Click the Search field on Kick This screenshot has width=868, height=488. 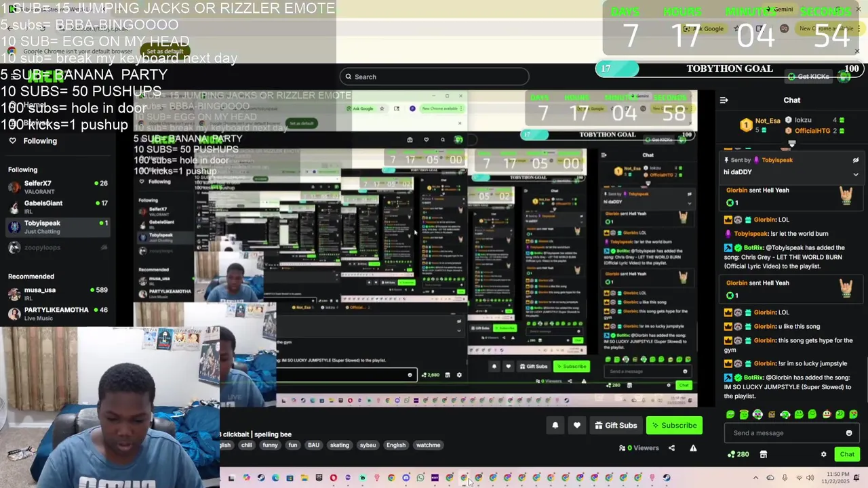pyautogui.click(x=434, y=77)
